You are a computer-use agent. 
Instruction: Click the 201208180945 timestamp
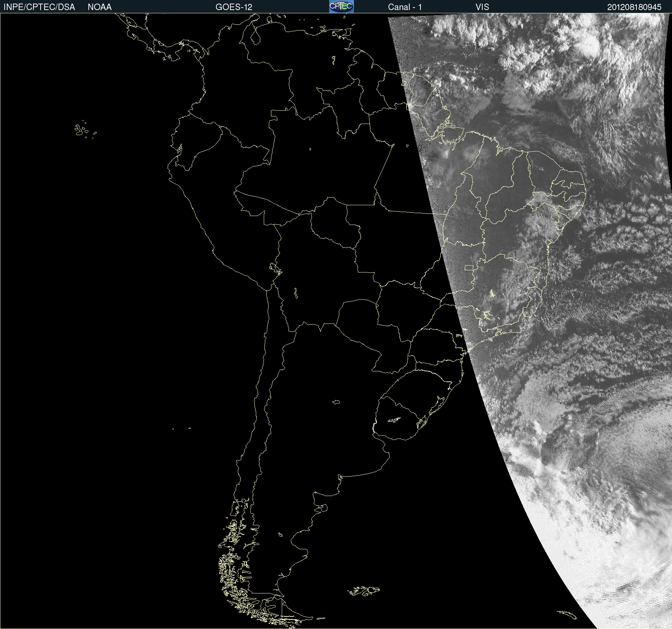(x=634, y=7)
